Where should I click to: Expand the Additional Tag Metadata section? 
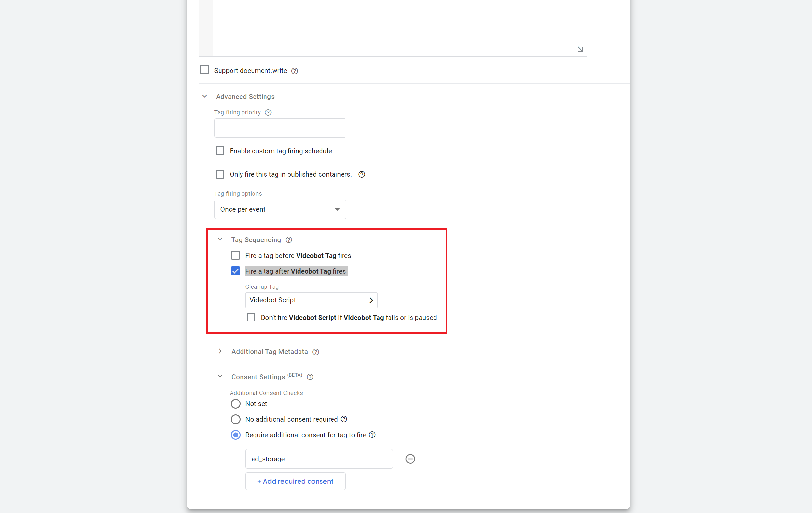click(x=220, y=351)
